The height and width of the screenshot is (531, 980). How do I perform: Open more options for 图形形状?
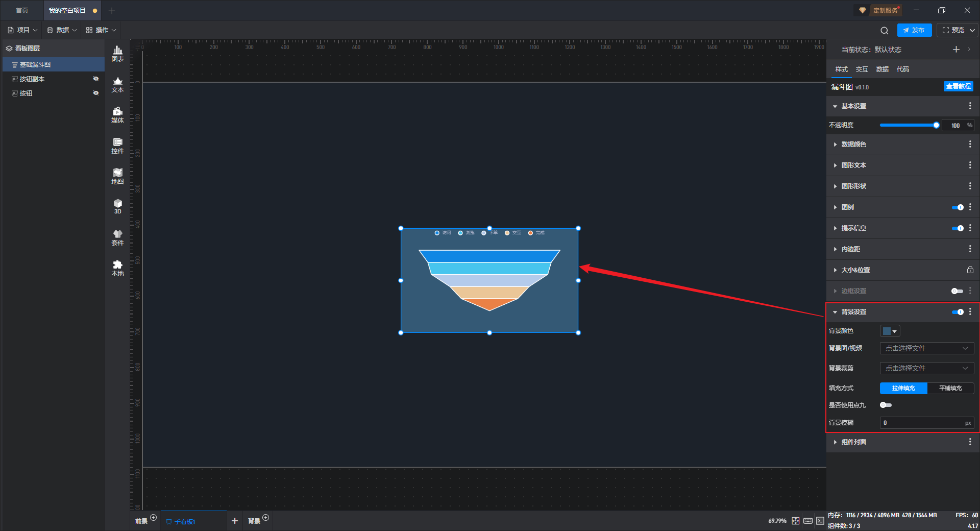[x=970, y=186]
